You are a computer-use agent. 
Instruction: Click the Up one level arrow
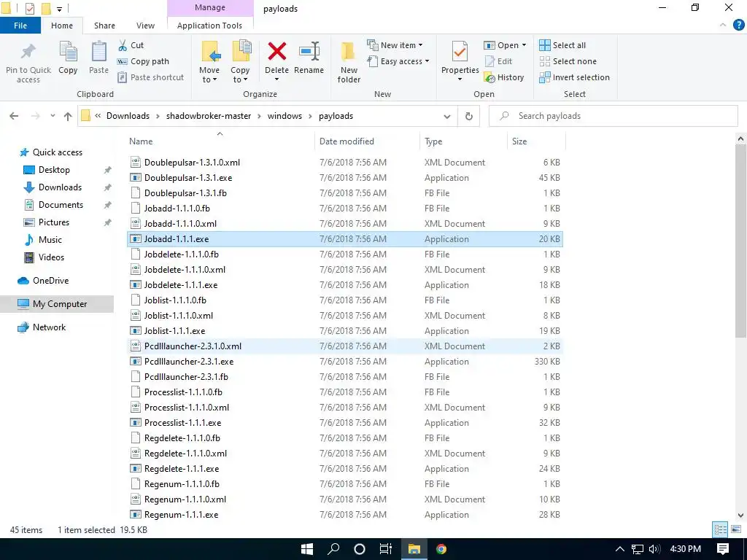(x=68, y=116)
